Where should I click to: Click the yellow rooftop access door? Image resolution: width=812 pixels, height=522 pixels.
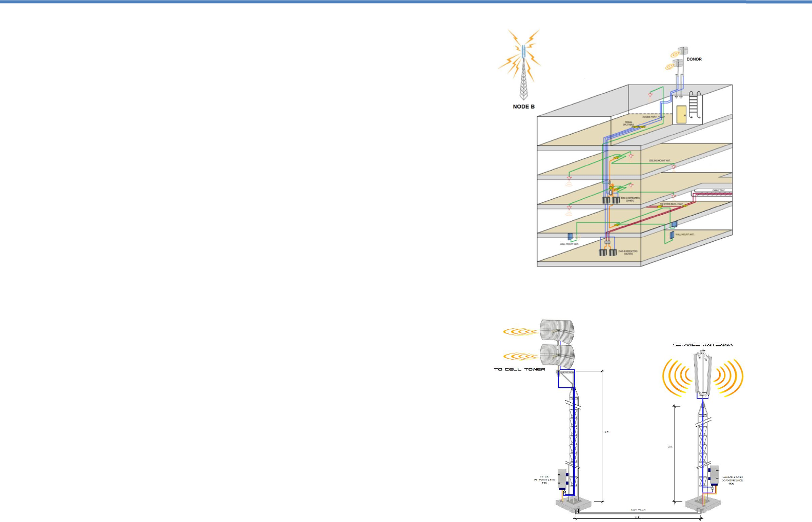681,115
